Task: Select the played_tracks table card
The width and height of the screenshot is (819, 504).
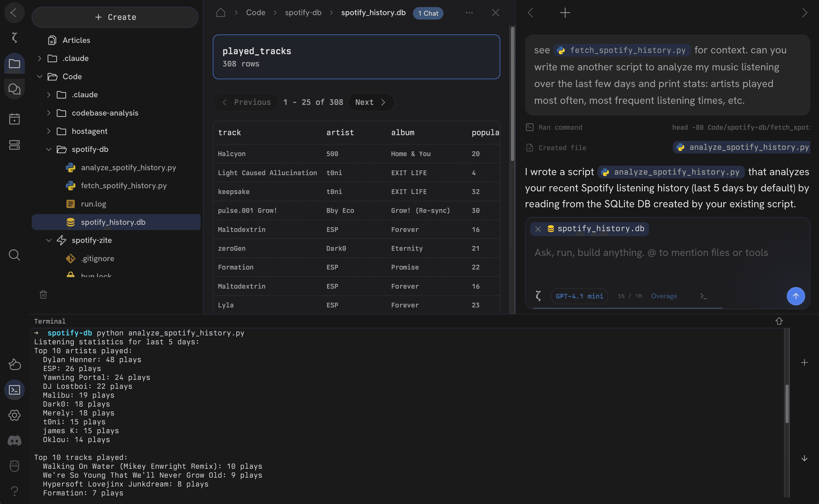Action: point(356,57)
